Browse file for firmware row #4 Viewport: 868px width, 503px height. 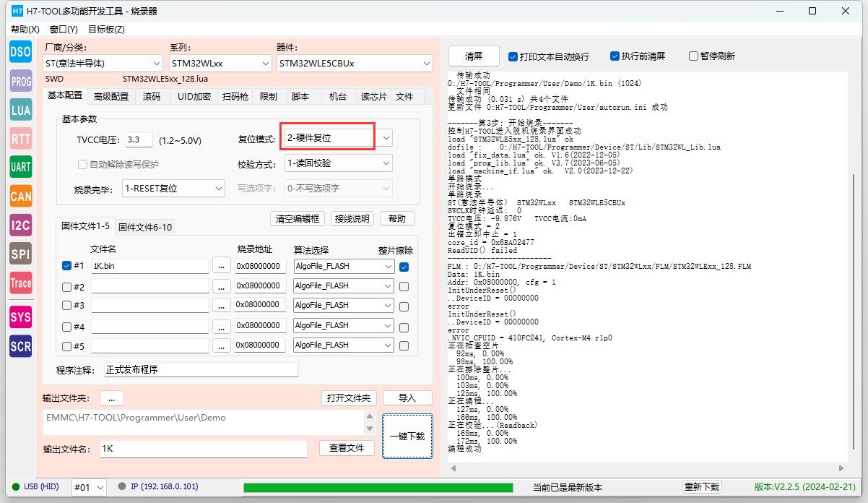[x=222, y=326]
